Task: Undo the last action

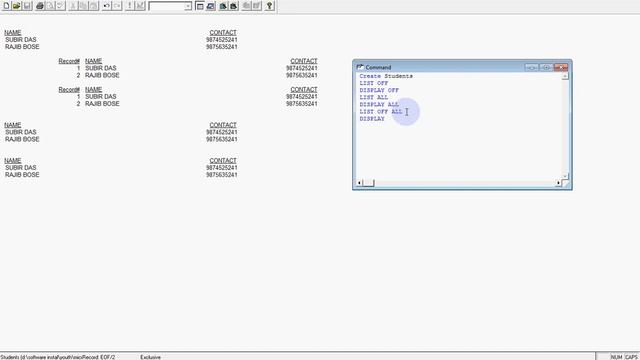Action: point(107,6)
